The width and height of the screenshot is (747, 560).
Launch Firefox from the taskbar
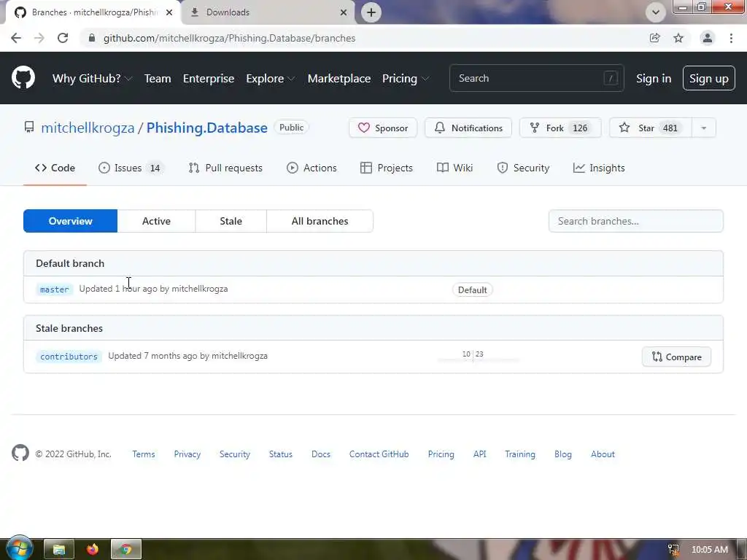pos(93,550)
